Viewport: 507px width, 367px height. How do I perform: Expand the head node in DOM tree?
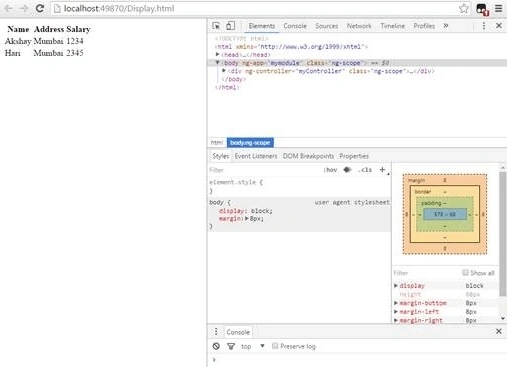point(217,54)
